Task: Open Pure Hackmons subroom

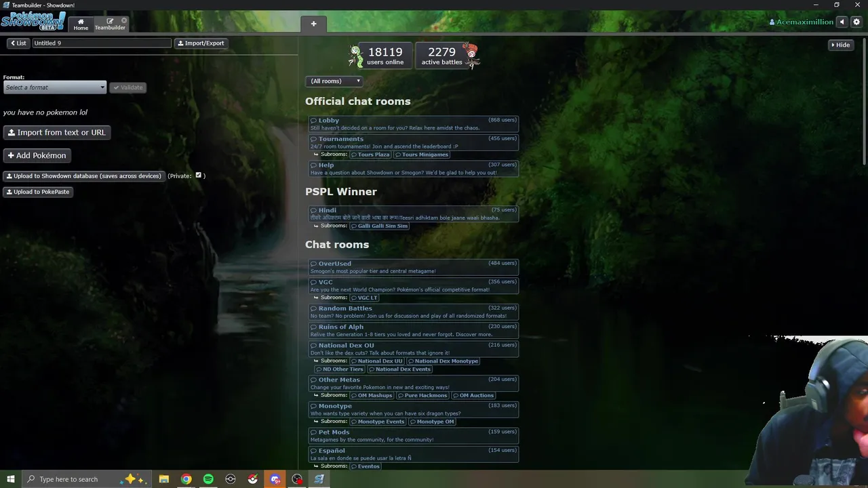Action: pos(422,395)
